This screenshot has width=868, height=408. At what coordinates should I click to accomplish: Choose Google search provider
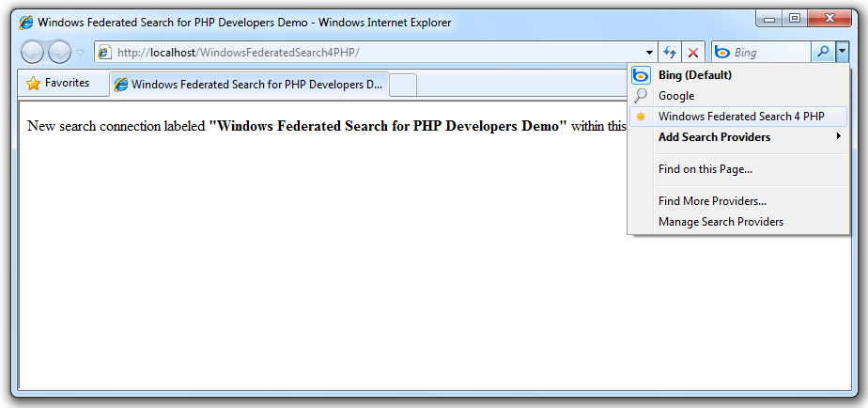tap(738, 96)
